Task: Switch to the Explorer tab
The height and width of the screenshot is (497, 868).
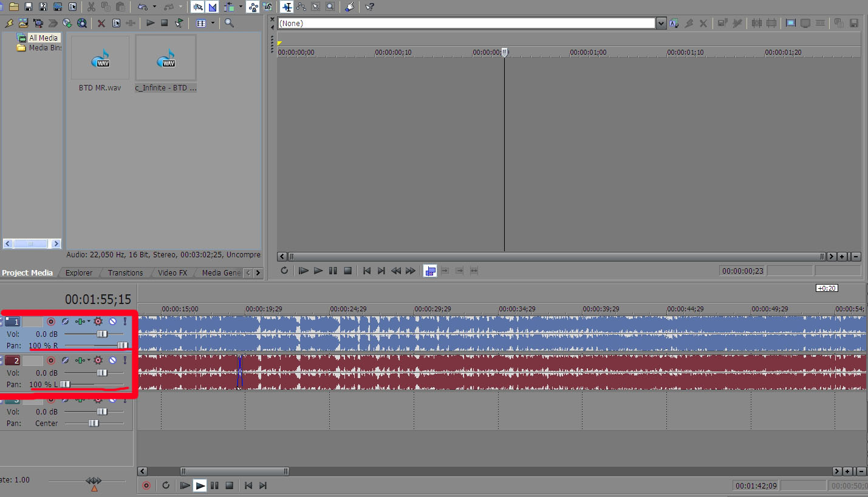Action: click(79, 273)
